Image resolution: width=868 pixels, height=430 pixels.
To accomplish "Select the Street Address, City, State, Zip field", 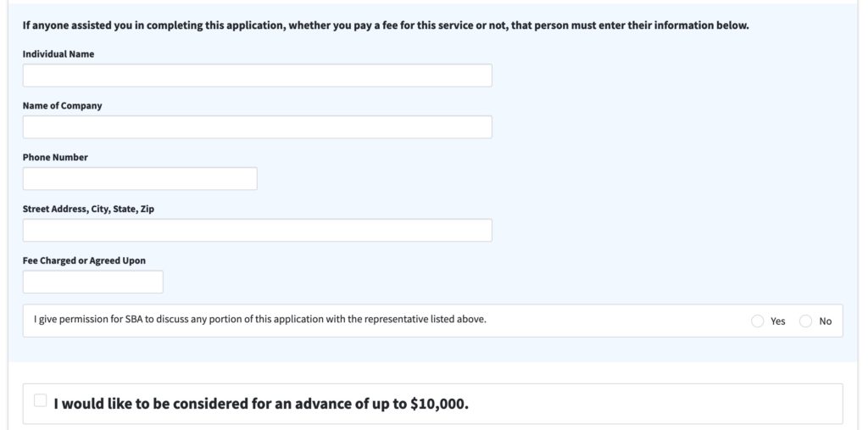I will click(x=257, y=231).
